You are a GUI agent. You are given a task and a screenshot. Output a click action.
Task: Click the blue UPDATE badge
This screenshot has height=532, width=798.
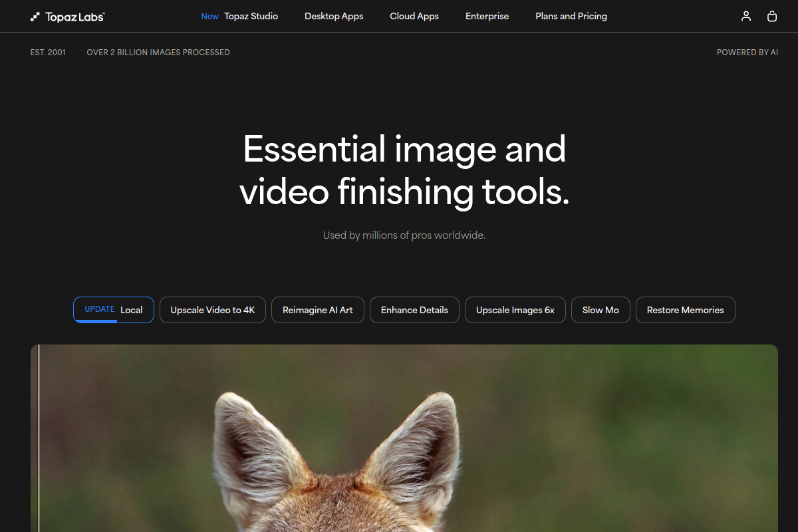[x=100, y=309]
